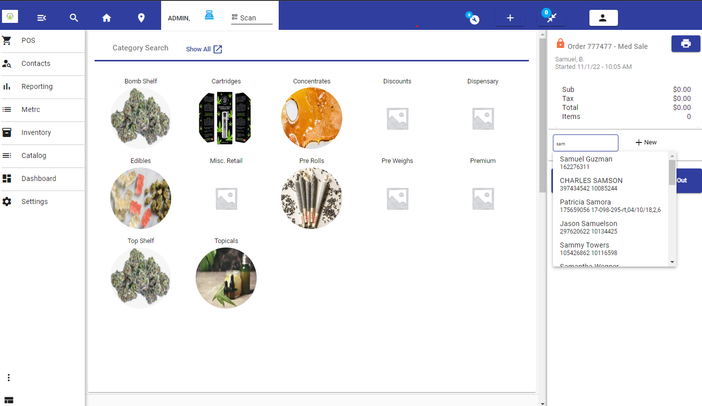The image size is (702, 406).
Task: Click dropdown list scroll down arrow
Action: click(x=672, y=262)
